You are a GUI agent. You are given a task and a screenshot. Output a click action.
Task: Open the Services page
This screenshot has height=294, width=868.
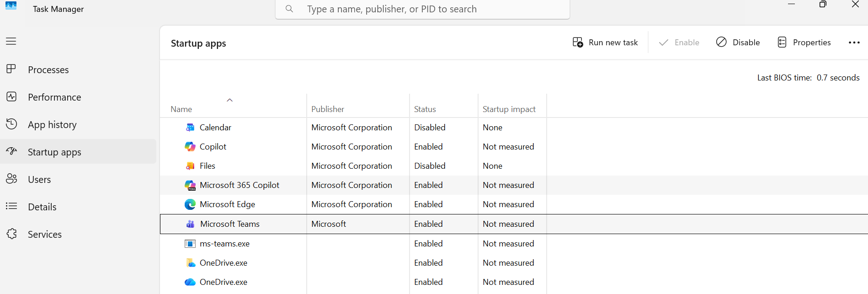pyautogui.click(x=79, y=234)
